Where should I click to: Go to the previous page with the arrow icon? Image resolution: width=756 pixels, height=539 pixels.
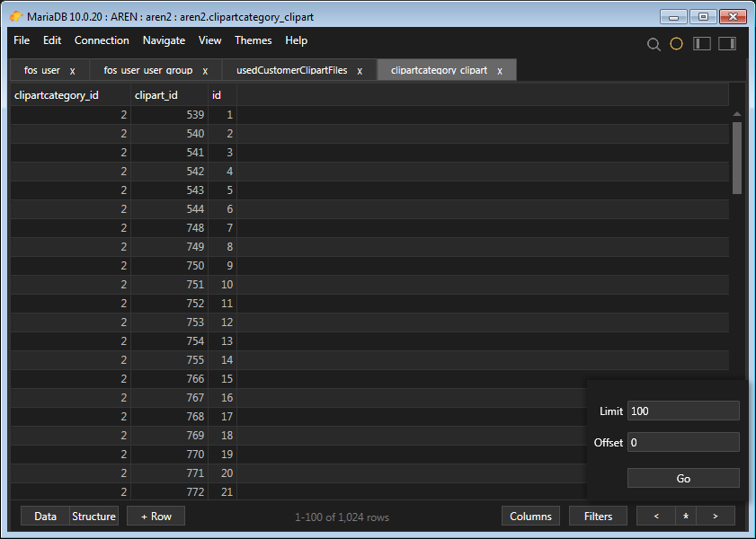tap(655, 516)
